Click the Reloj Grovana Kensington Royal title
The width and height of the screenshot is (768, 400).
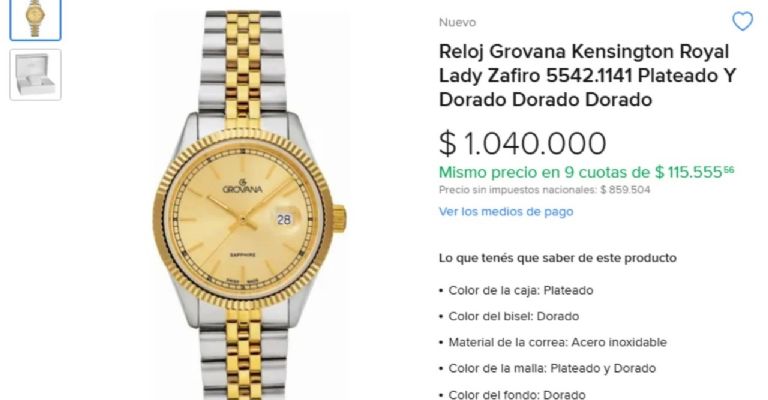click(587, 75)
